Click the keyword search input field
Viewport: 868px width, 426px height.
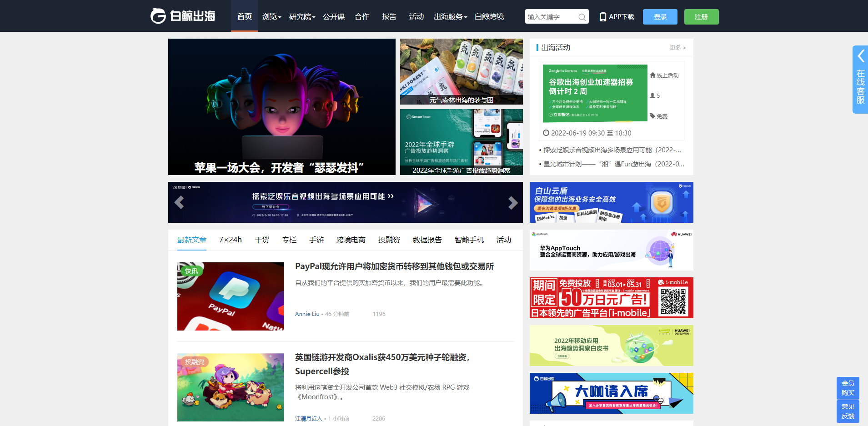point(551,17)
